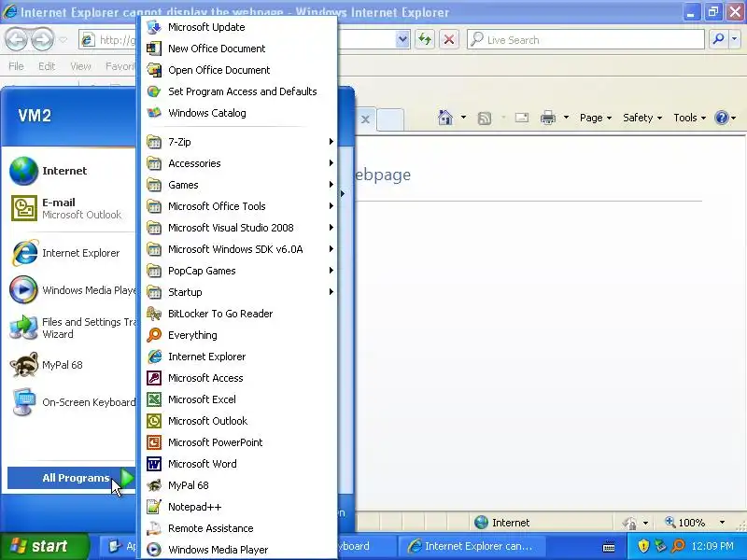Expand the Accessories submenu

tap(239, 162)
